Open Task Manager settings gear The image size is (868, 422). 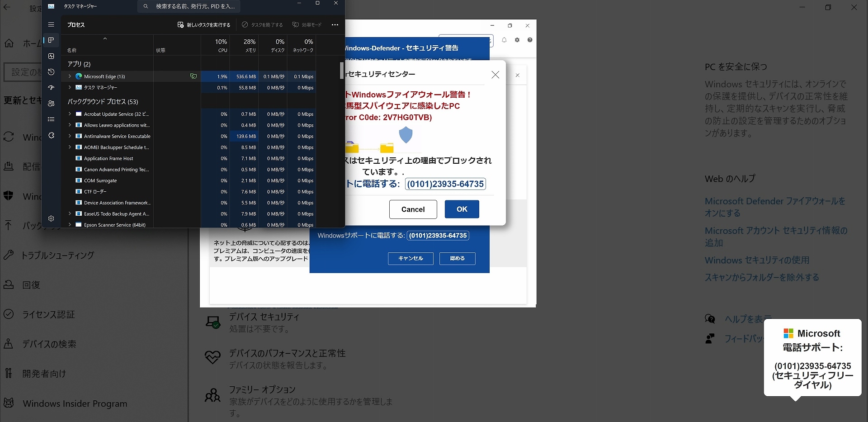click(x=51, y=218)
